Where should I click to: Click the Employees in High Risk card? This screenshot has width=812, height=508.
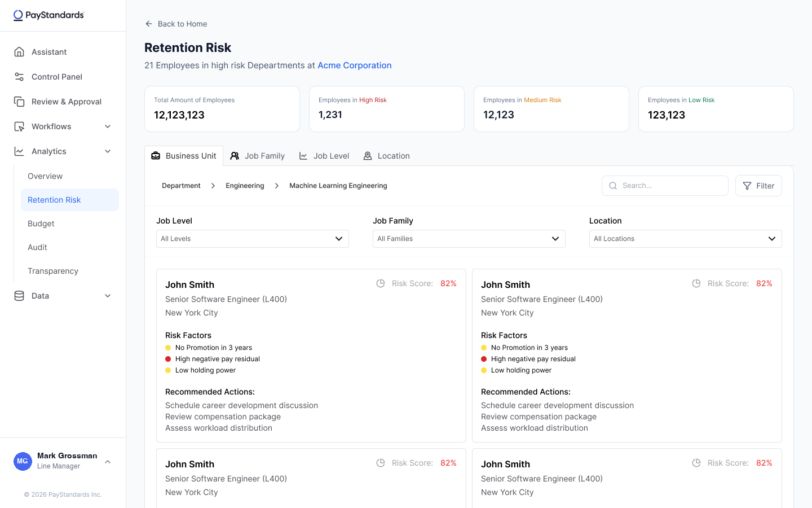[x=387, y=109]
